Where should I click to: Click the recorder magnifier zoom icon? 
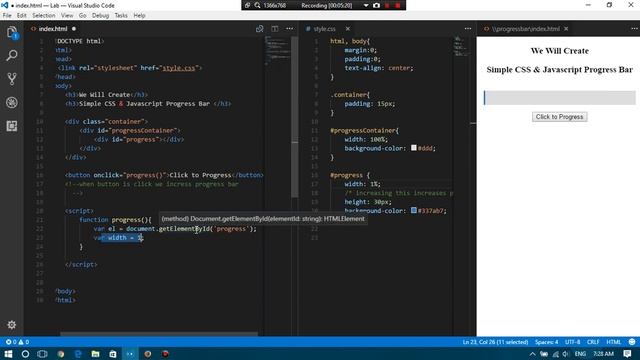[258, 5]
